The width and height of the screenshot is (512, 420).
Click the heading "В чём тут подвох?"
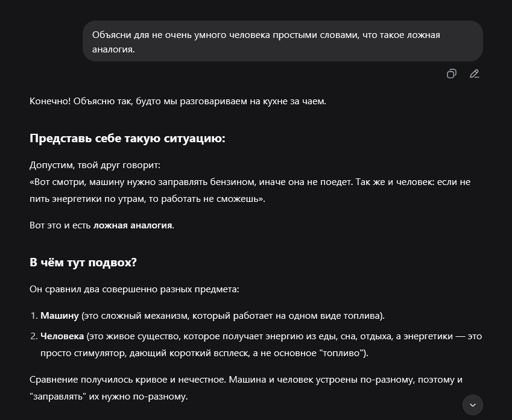pyautogui.click(x=83, y=263)
